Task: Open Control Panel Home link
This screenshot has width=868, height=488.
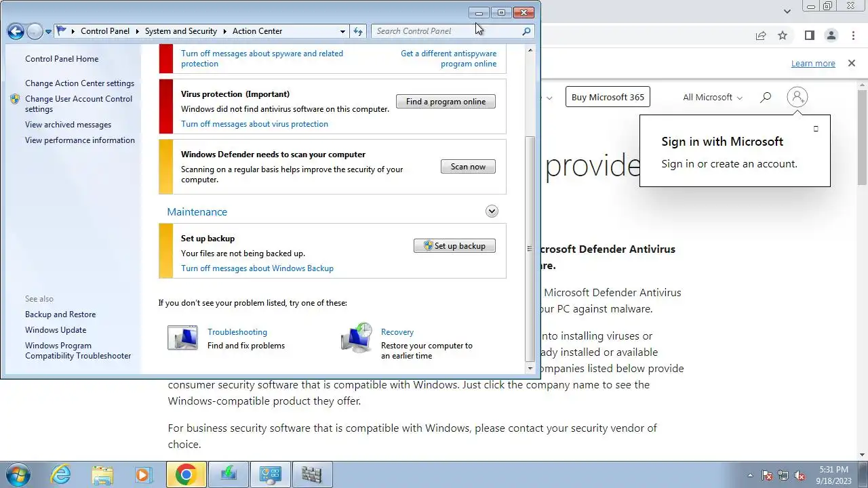Action: pos(62,59)
